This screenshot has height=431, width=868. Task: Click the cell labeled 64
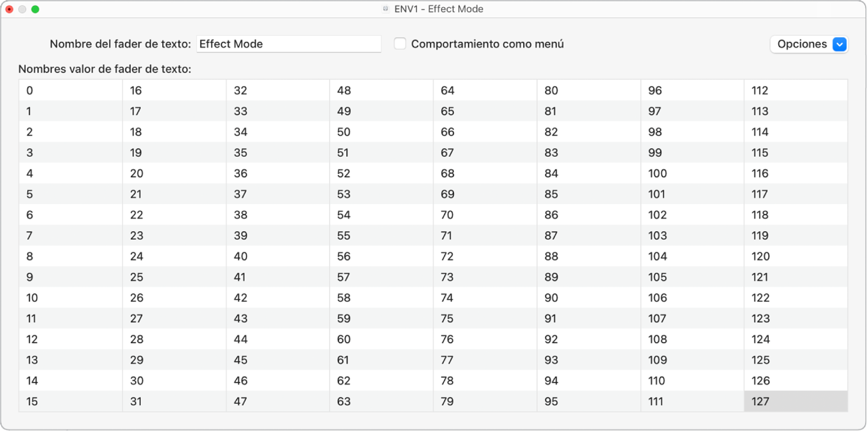pyautogui.click(x=485, y=90)
